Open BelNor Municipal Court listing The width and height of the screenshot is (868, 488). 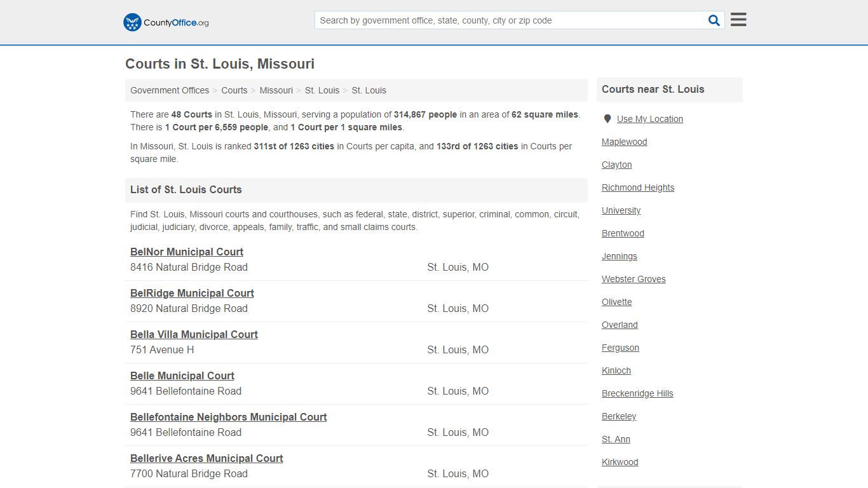pos(187,252)
